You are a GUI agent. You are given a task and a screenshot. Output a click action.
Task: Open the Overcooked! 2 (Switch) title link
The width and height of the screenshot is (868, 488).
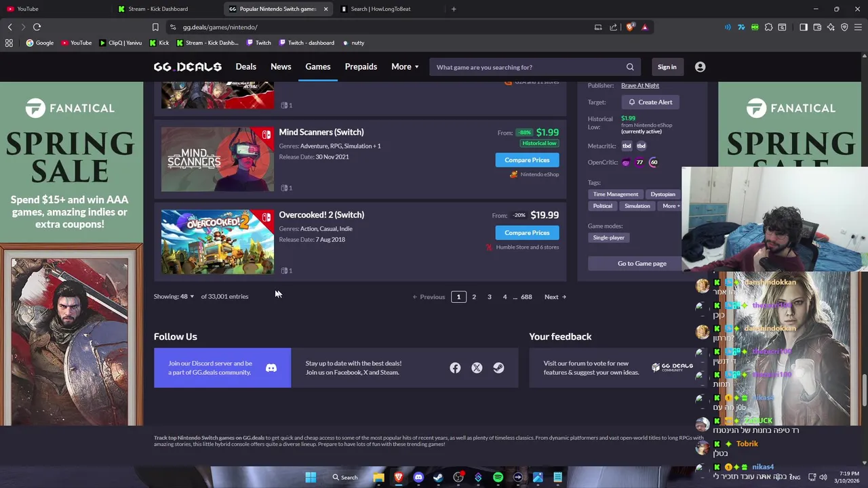[x=321, y=215]
